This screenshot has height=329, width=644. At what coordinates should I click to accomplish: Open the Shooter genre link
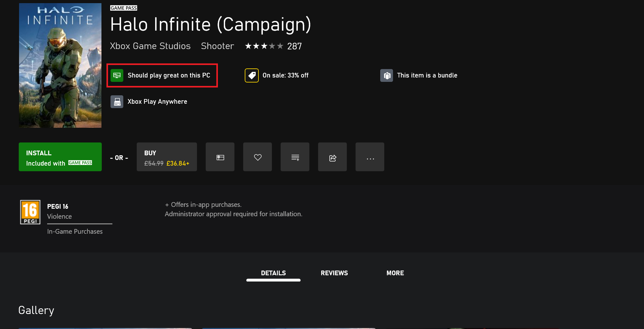[218, 46]
